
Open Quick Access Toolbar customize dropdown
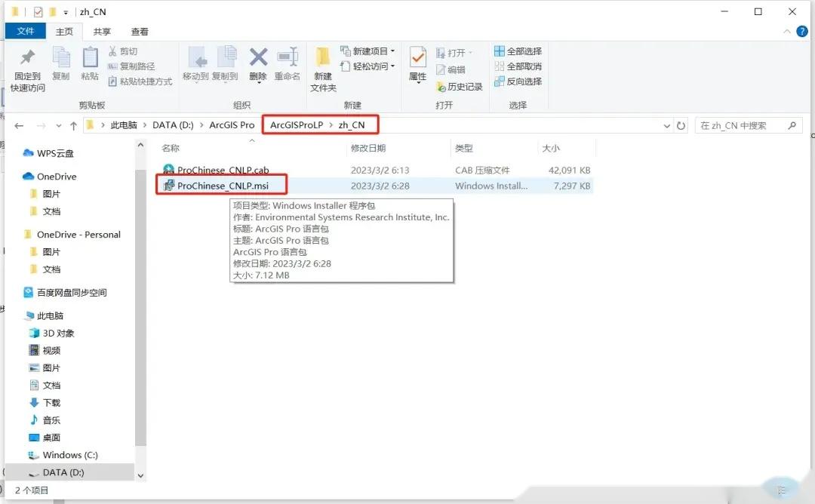(66, 12)
